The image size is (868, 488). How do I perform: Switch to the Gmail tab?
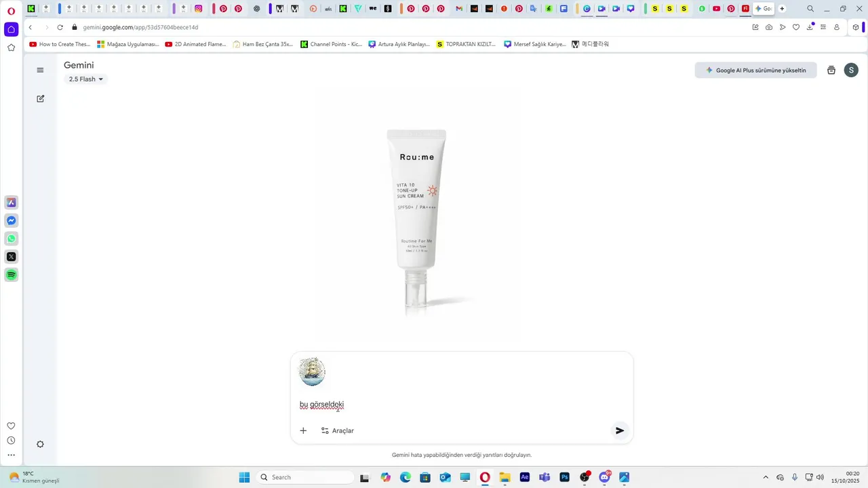coord(459,9)
